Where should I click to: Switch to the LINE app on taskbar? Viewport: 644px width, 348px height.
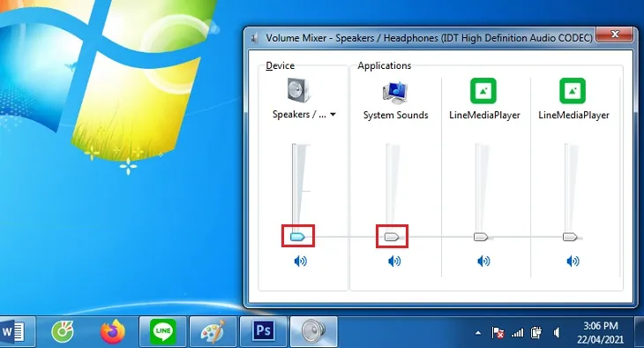point(162,331)
